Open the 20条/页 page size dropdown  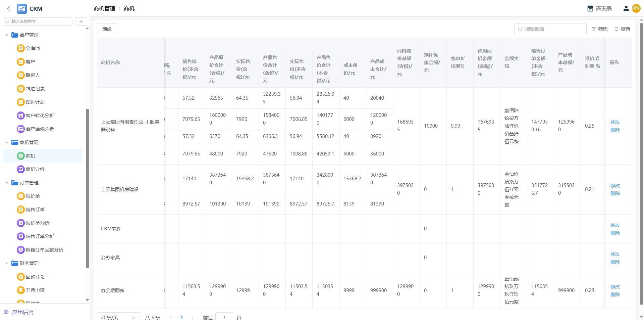pyautogui.click(x=118, y=317)
